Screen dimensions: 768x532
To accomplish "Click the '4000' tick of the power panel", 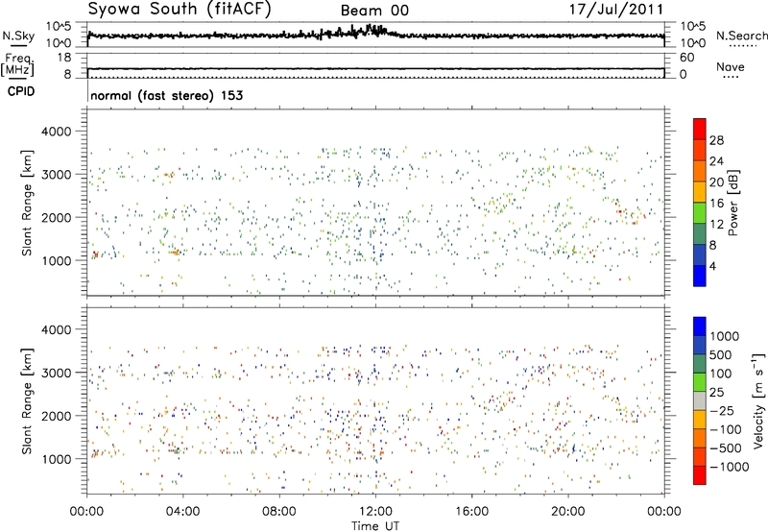I will 56,132.
